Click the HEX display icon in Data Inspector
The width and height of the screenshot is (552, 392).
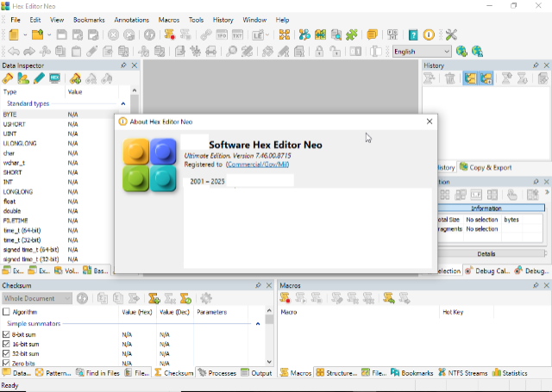coord(54,78)
